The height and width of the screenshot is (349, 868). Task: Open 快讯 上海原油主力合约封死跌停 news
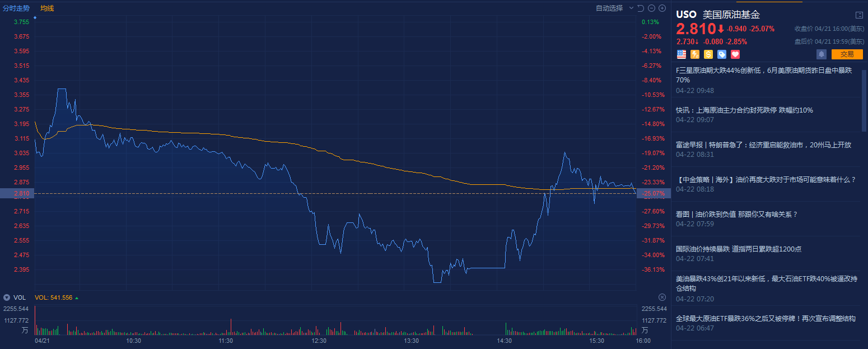click(744, 110)
